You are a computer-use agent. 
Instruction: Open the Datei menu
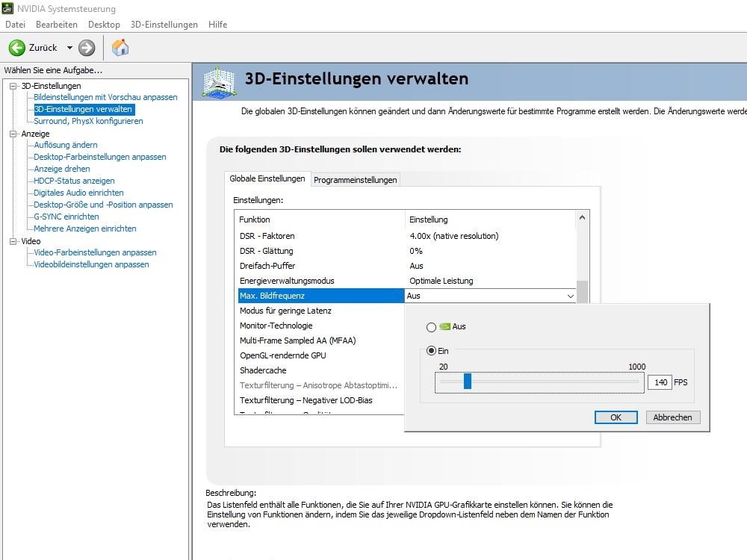point(15,25)
